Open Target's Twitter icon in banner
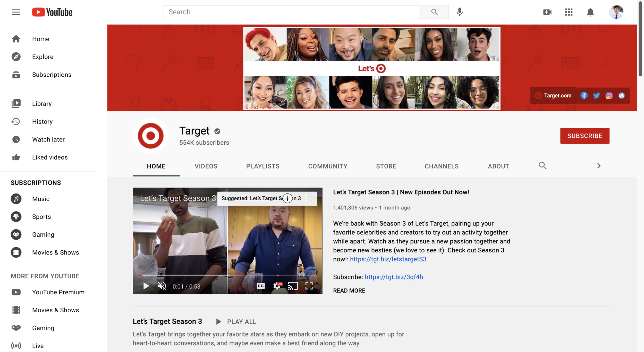Viewport: 644px width, 352px height. (596, 96)
